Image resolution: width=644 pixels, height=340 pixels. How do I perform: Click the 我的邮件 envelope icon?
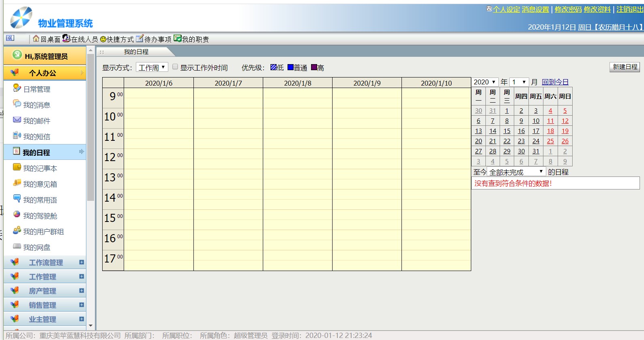17,120
